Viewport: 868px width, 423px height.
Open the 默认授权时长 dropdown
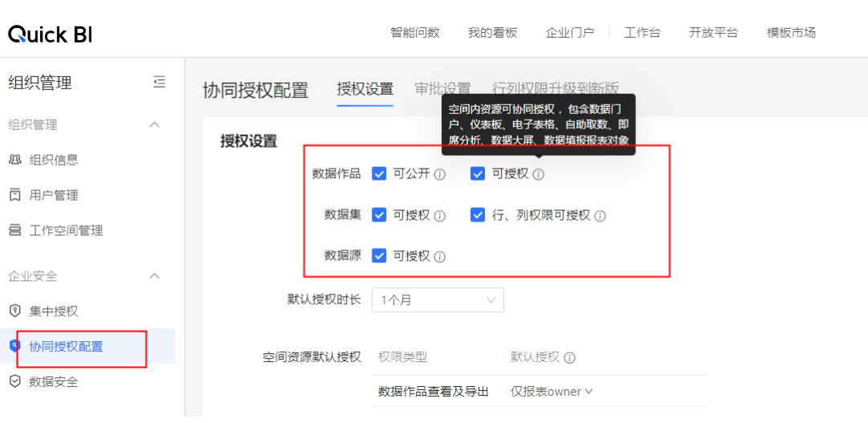tap(438, 300)
